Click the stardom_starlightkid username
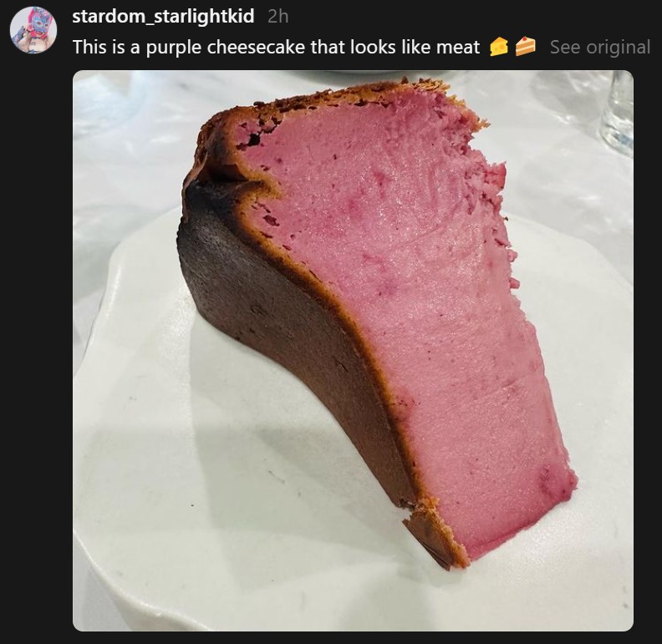The height and width of the screenshot is (644, 662). point(163,17)
